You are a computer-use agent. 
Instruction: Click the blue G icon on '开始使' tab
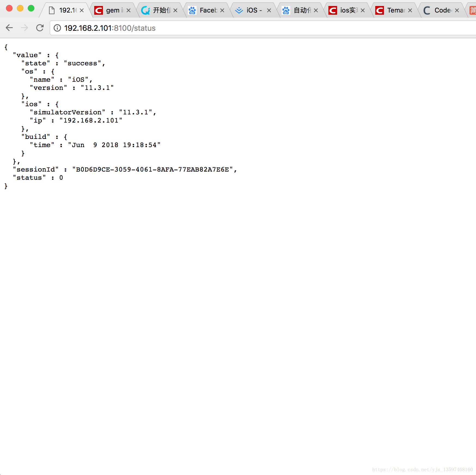pos(145,11)
